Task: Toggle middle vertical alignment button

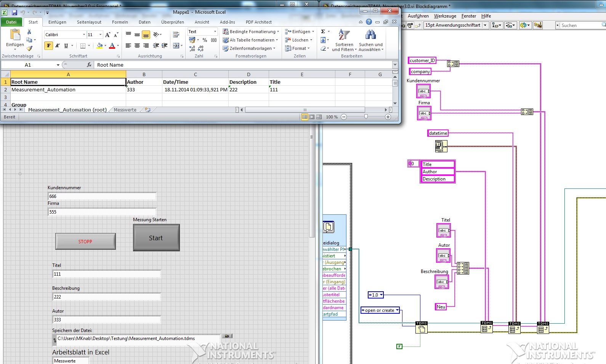Action: (x=137, y=35)
